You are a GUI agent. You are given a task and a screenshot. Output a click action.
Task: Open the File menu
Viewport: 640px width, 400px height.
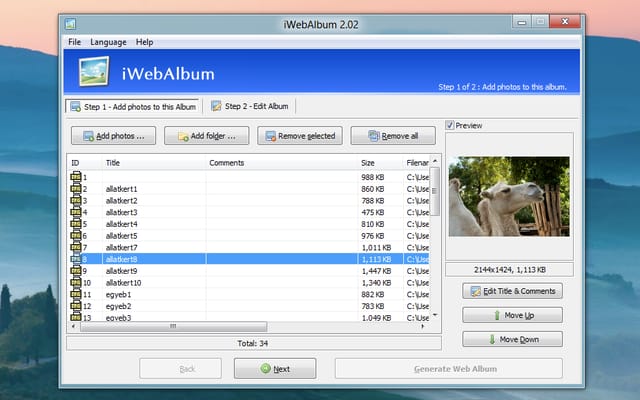pos(74,42)
